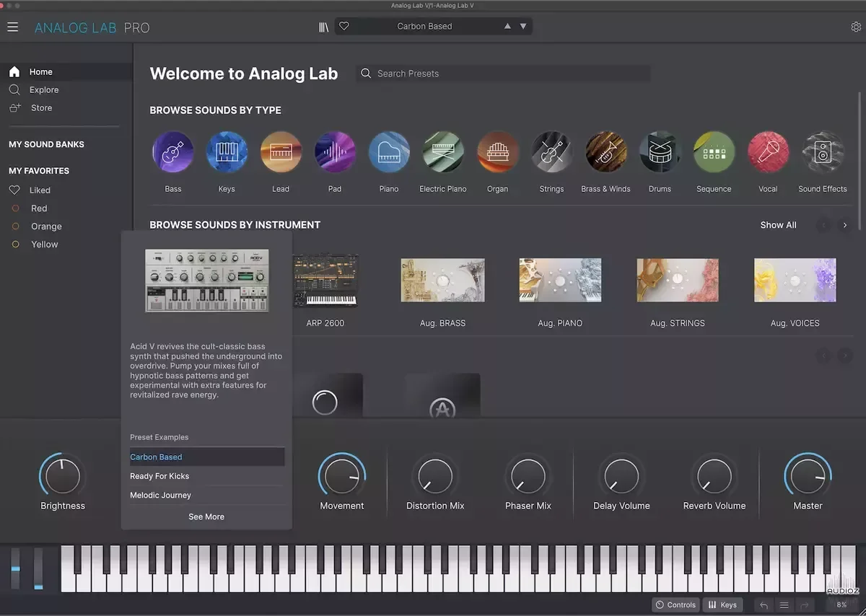The width and height of the screenshot is (866, 616).
Task: Open the hamburger main menu
Action: click(13, 27)
